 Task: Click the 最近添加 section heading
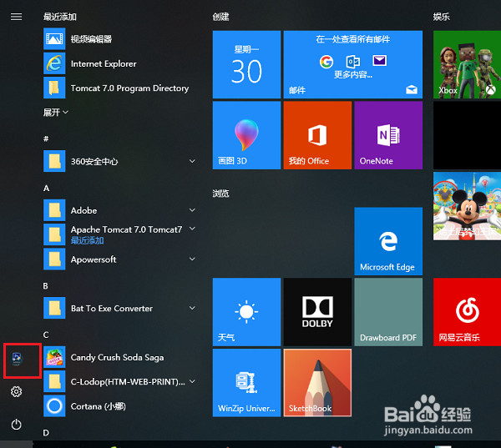point(60,17)
